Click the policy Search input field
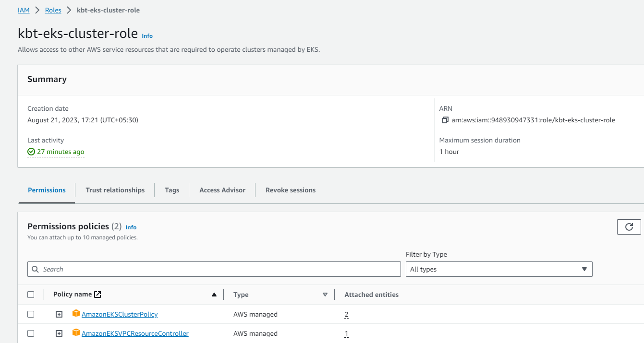This screenshot has height=343, width=644. tap(214, 269)
